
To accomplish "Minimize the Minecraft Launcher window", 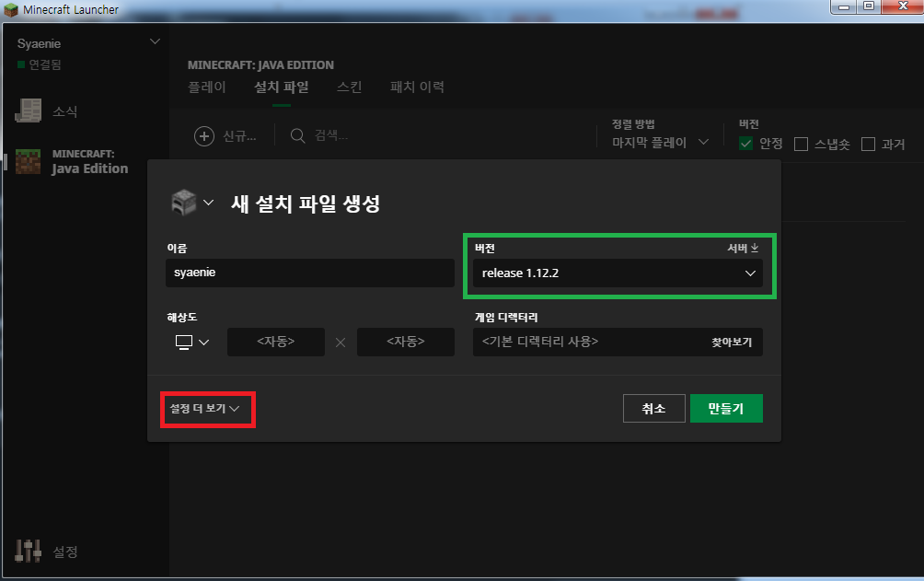I will tap(843, 6).
